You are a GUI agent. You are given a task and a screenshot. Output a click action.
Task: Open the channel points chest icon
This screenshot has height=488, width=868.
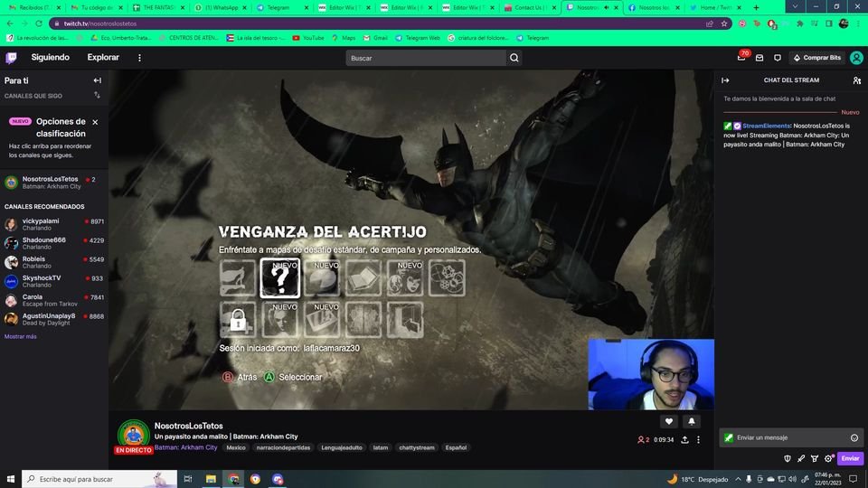tap(815, 458)
